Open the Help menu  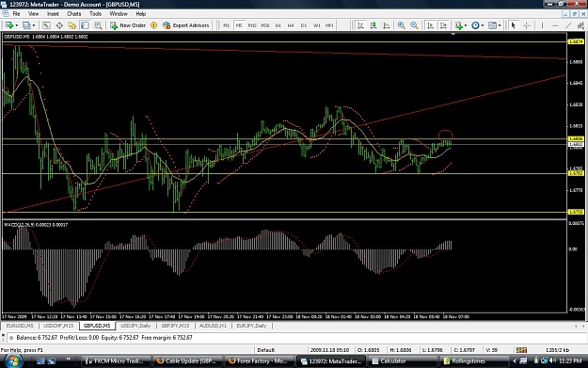click(x=140, y=14)
